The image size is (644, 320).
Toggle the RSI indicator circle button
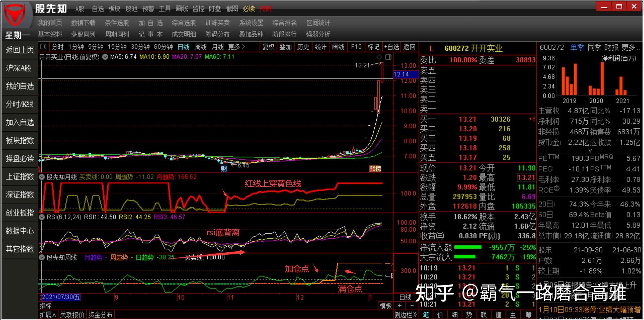point(42,217)
